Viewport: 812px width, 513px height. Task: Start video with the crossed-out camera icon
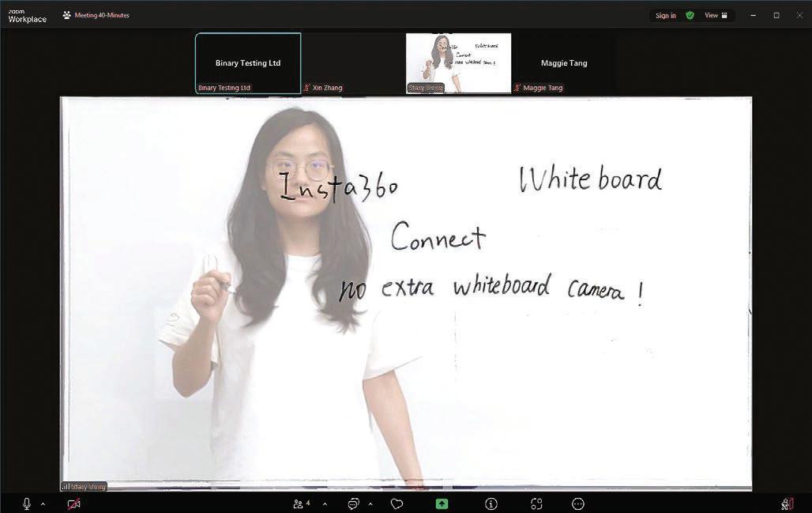coord(74,504)
